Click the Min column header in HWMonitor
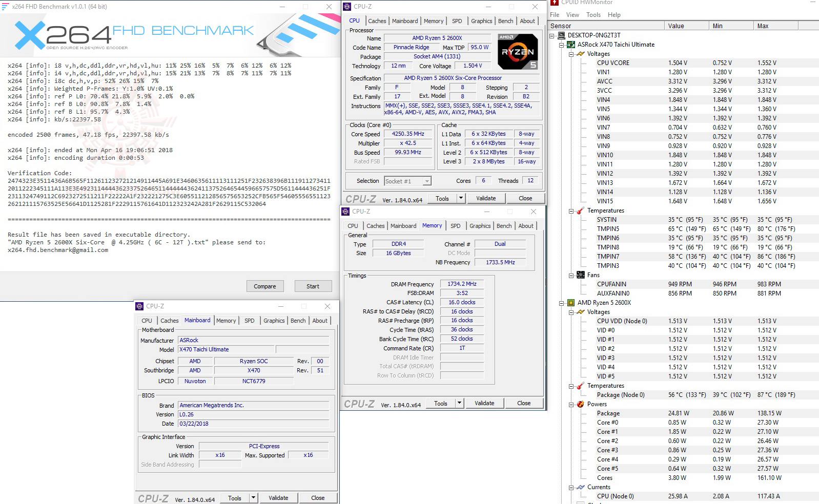Screen dimensions: 819x504 pos(732,26)
